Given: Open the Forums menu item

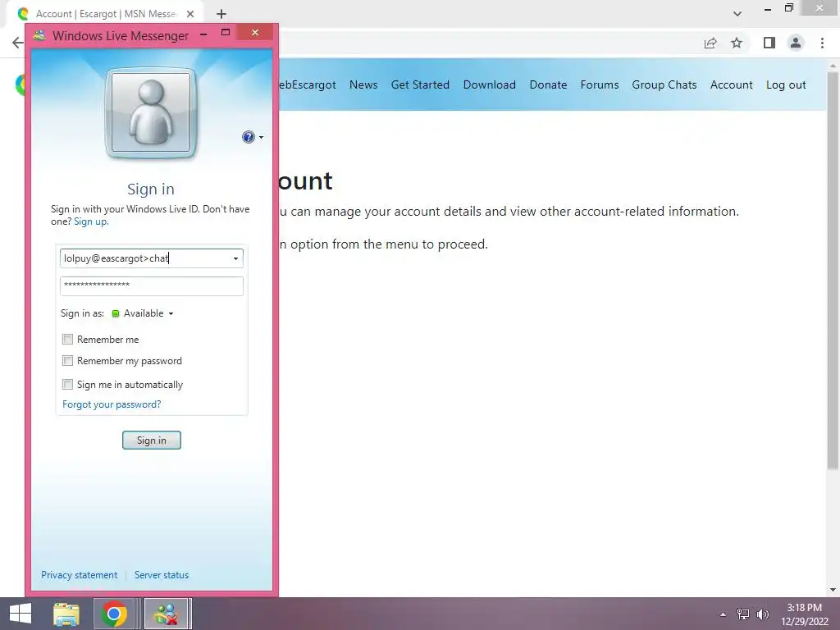Looking at the screenshot, I should pyautogui.click(x=600, y=84).
